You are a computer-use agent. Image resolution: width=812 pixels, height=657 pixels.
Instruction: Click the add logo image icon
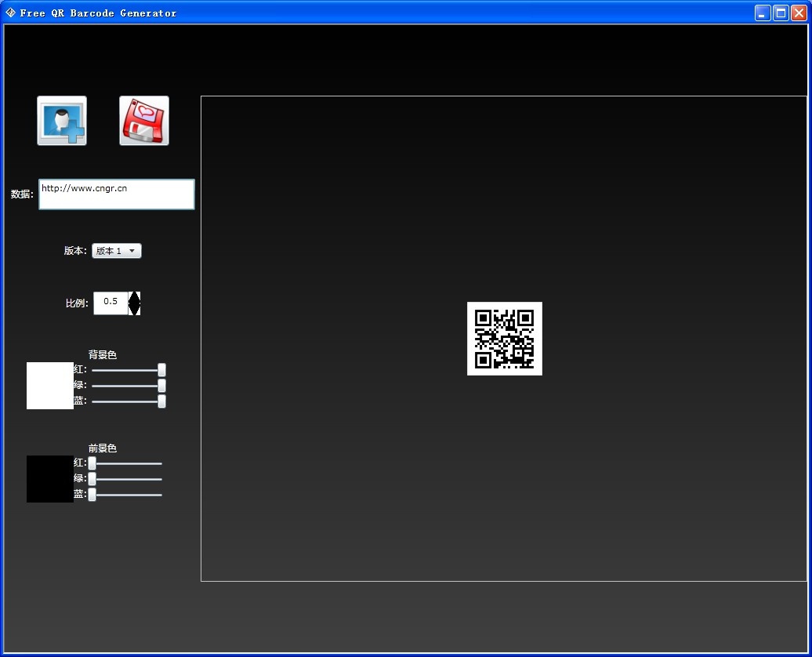(x=62, y=121)
